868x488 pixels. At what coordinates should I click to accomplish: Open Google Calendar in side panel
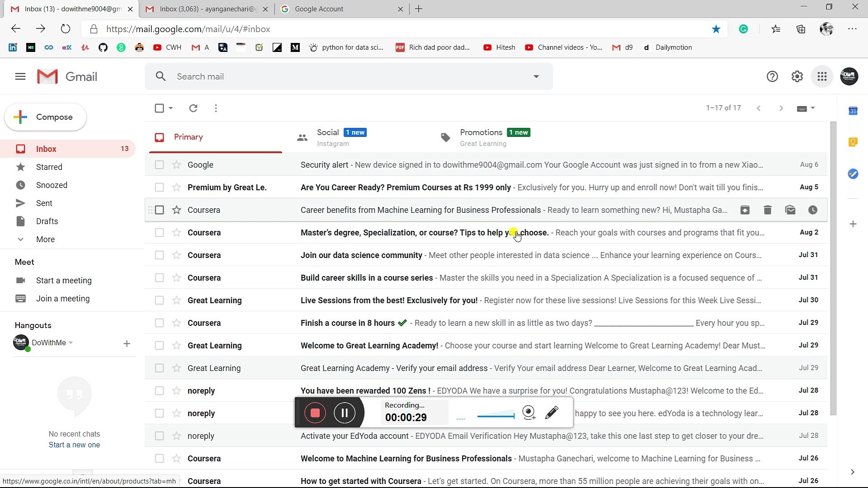point(853,110)
